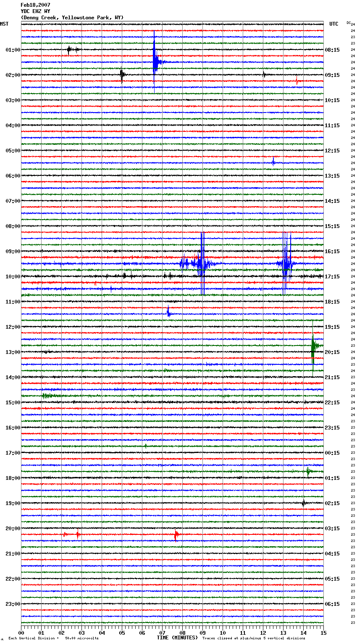Image resolution: width=357 pixels, height=644 pixels.
Task: Select the 12:00 MST time label
Action: (x=13, y=327)
